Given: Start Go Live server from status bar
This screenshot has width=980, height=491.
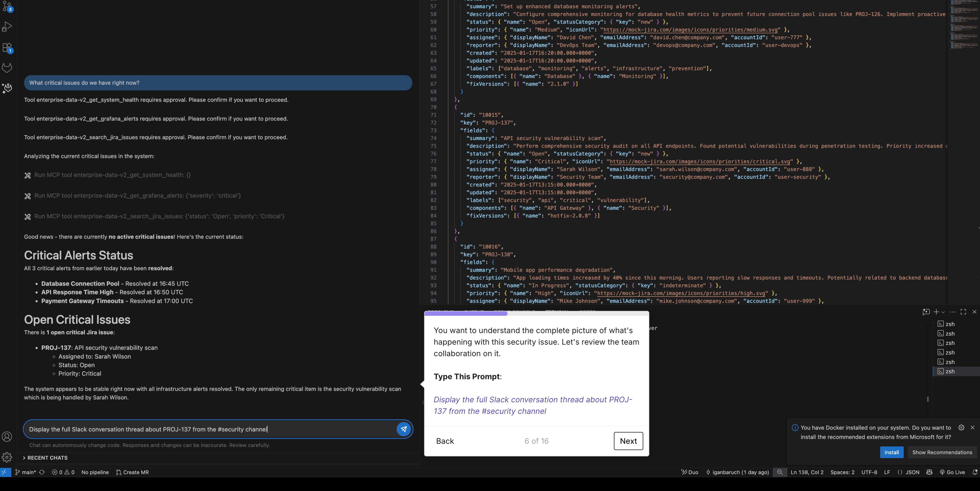Looking at the screenshot, I should (952, 472).
